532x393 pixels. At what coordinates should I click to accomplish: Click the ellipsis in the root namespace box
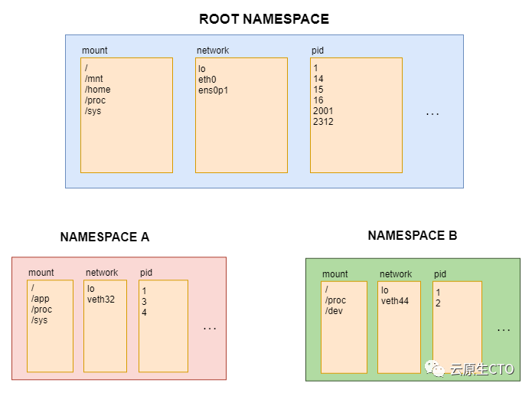click(432, 114)
